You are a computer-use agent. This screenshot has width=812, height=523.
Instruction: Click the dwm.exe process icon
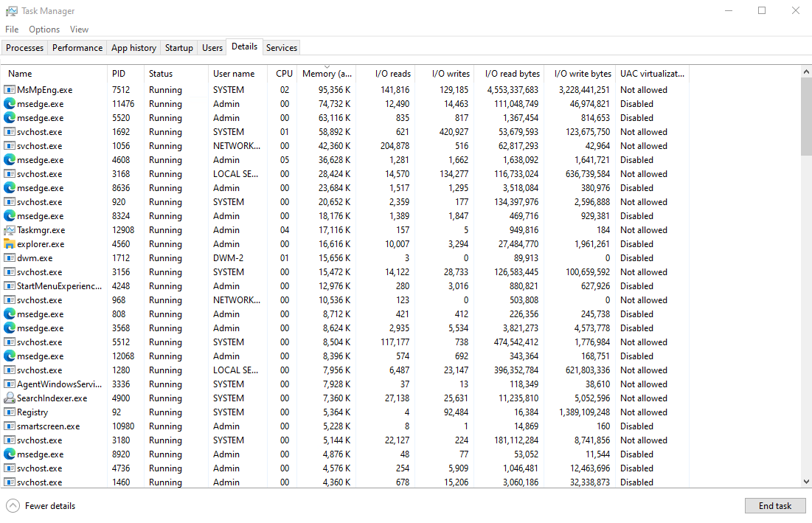click(10, 257)
